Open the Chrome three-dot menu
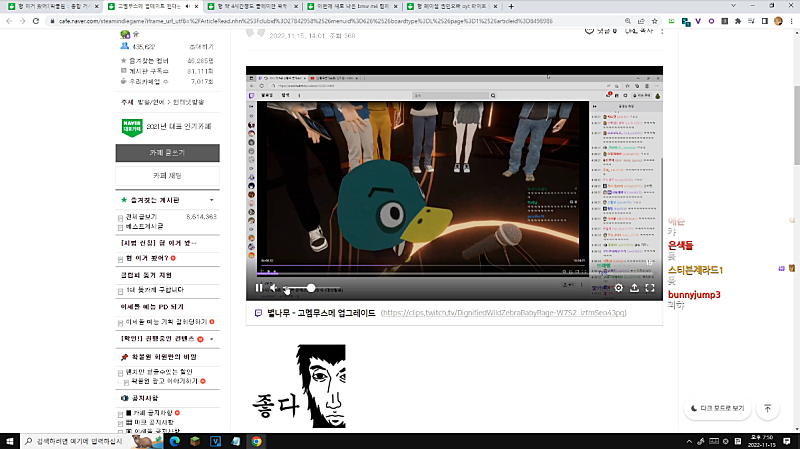Viewport: 800px width, 449px height. (x=791, y=21)
